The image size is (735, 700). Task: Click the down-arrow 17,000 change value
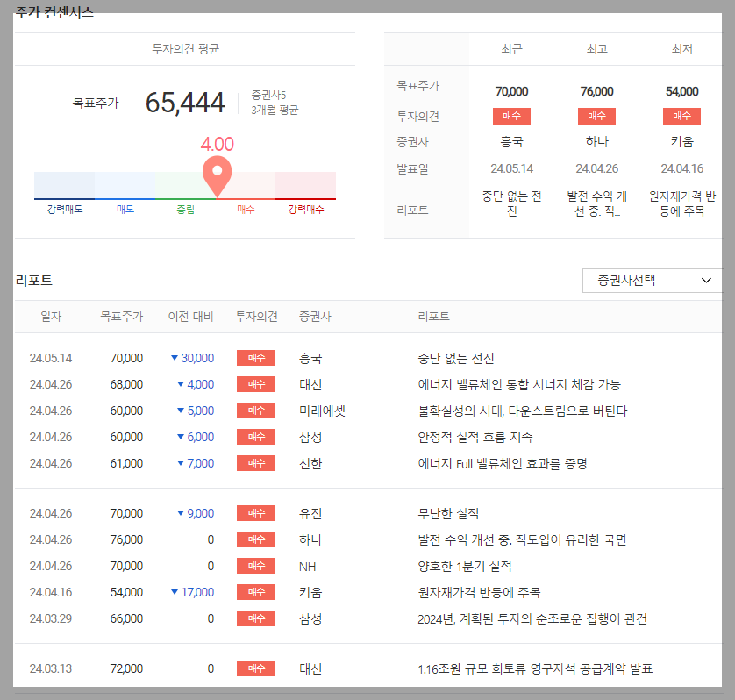[x=192, y=592]
